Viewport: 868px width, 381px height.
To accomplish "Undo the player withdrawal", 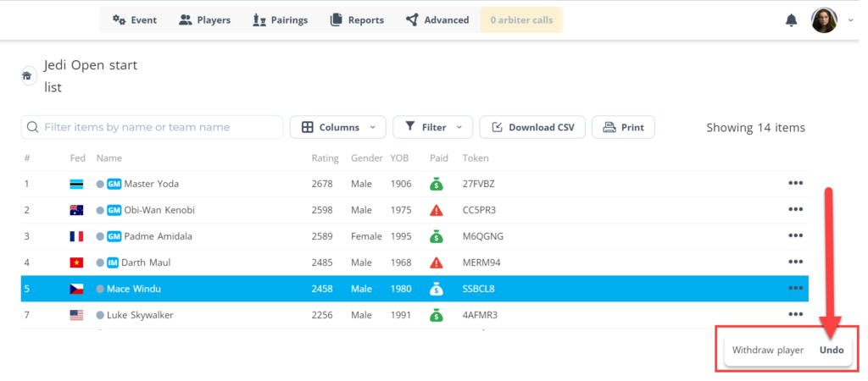I will coord(832,350).
